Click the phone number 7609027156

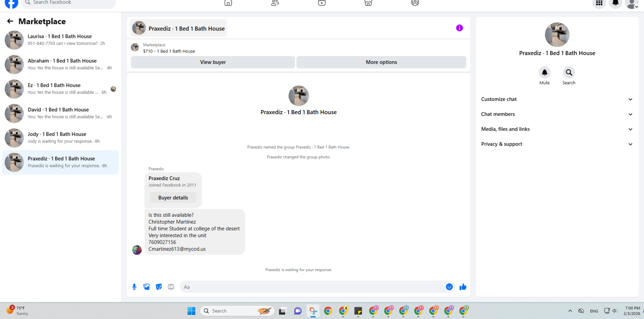pyautogui.click(x=162, y=242)
